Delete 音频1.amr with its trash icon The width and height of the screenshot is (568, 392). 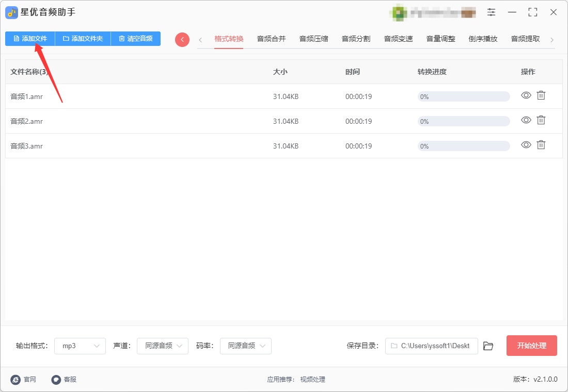[x=541, y=95]
